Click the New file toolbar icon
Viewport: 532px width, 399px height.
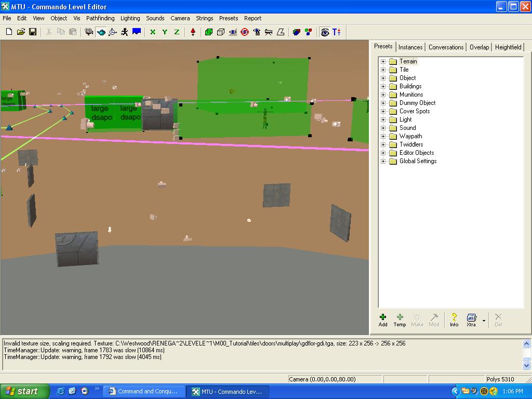click(x=9, y=32)
